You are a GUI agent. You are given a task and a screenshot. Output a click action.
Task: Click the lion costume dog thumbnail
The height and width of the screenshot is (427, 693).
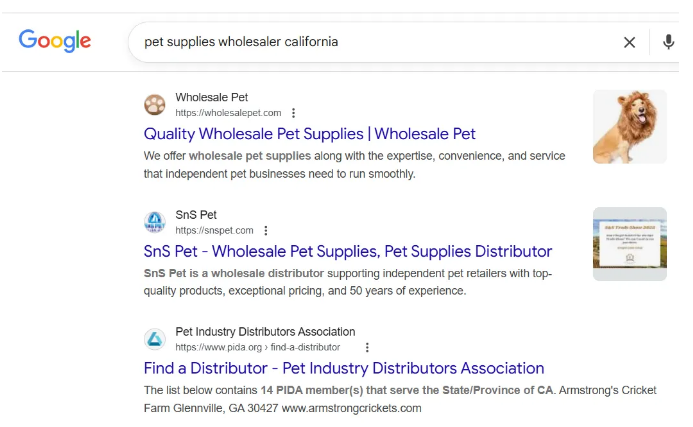pos(629,127)
